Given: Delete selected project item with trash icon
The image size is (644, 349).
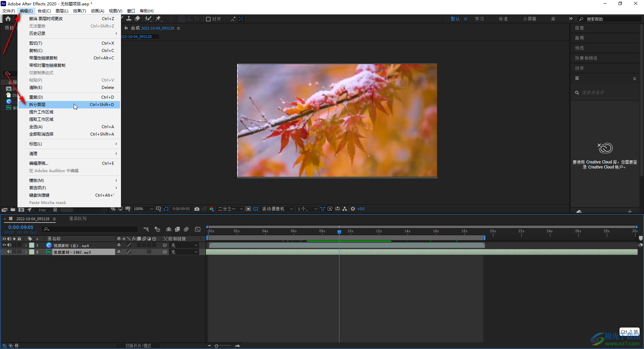Looking at the screenshot, I should (x=55, y=209).
